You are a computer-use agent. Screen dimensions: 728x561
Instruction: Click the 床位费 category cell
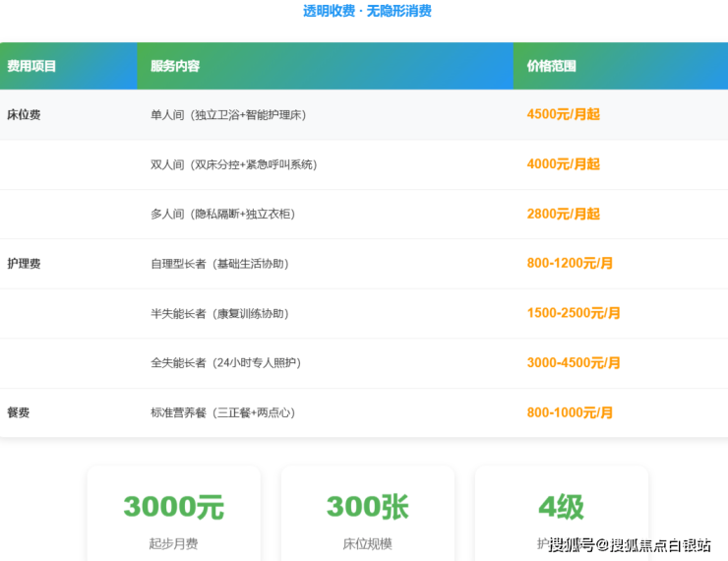click(24, 115)
